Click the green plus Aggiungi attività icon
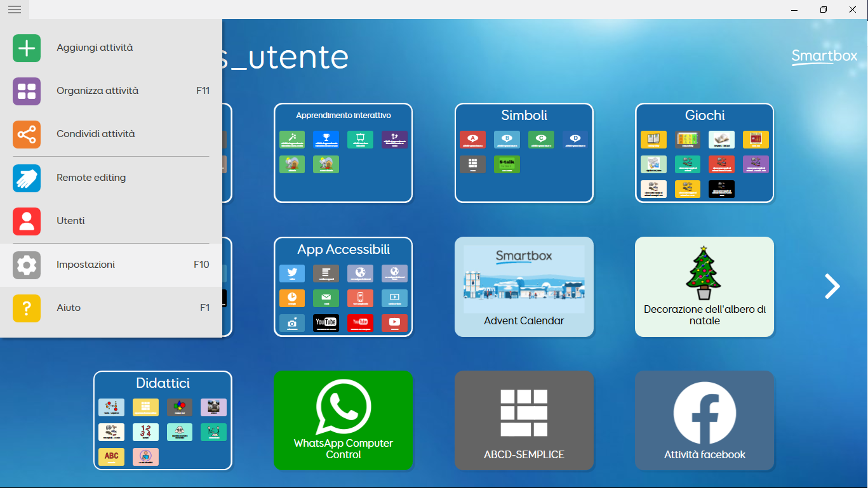The image size is (868, 488). [27, 48]
